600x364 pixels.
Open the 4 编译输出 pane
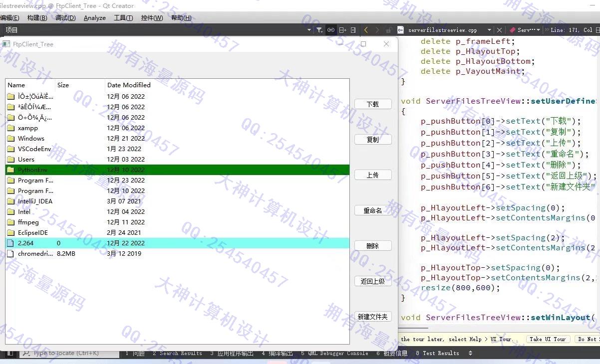point(277,353)
